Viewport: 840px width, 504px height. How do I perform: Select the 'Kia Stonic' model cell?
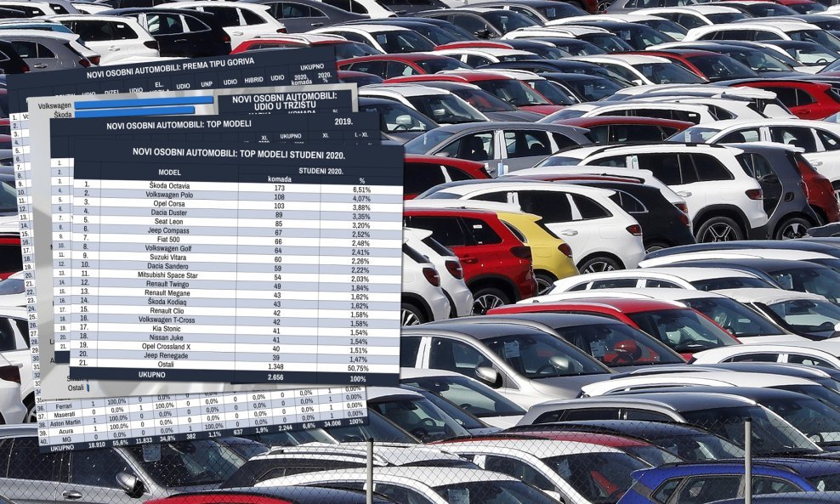click(x=167, y=329)
